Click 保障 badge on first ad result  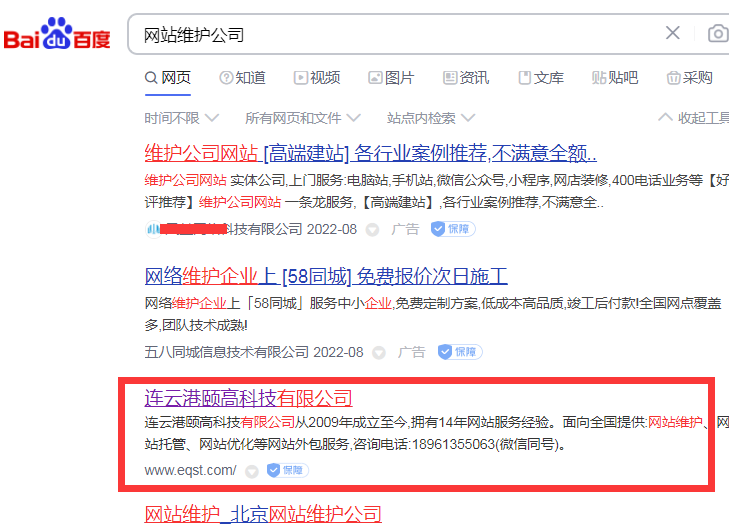453,229
